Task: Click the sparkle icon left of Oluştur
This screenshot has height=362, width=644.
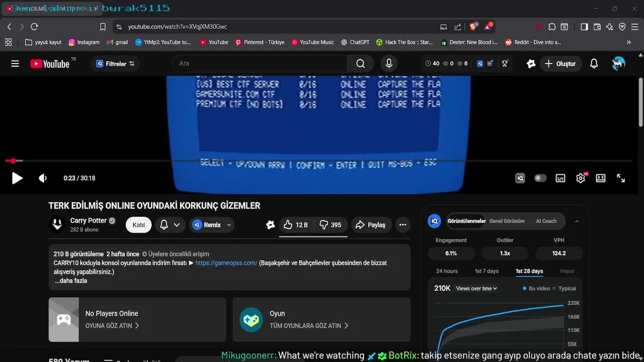Action: [531, 64]
